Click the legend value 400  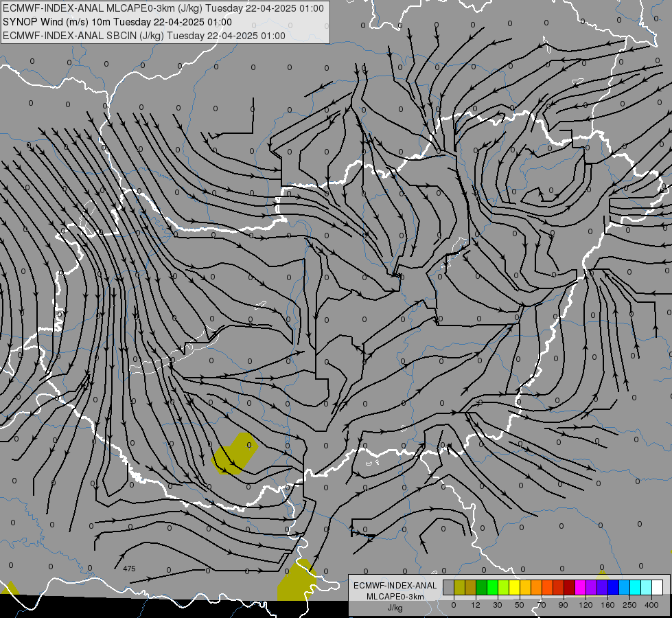[x=651, y=605]
